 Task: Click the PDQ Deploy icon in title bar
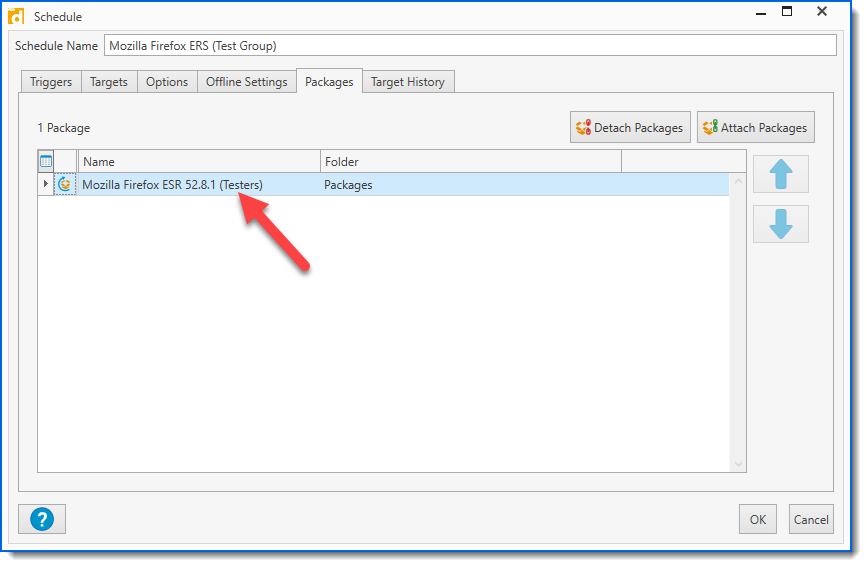pos(16,16)
